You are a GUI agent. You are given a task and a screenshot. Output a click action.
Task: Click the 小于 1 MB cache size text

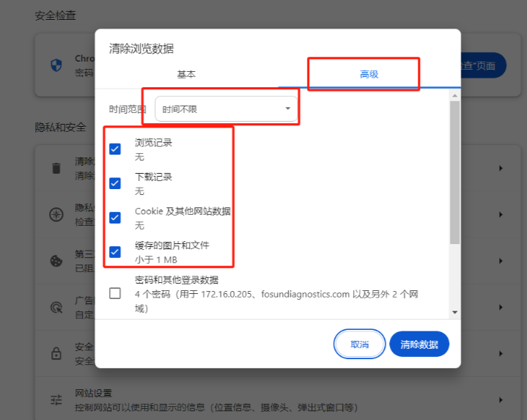[156, 259]
